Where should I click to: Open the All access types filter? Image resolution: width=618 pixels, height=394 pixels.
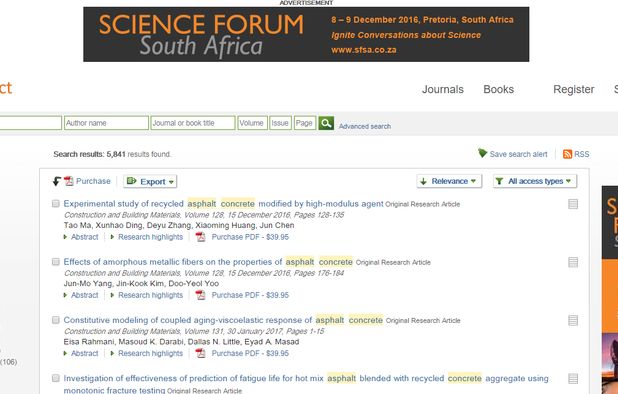[x=535, y=181]
